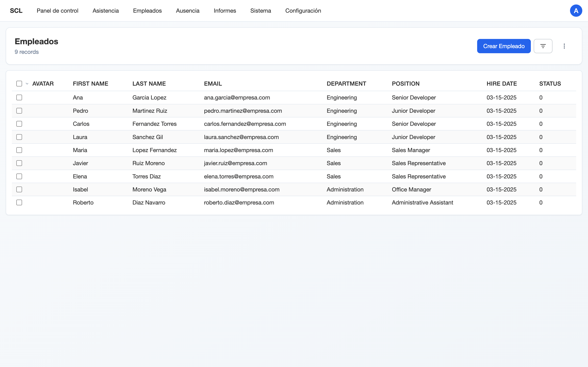Select Maria Lopez Fernandez's row checkbox
The height and width of the screenshot is (367, 588).
(19, 150)
